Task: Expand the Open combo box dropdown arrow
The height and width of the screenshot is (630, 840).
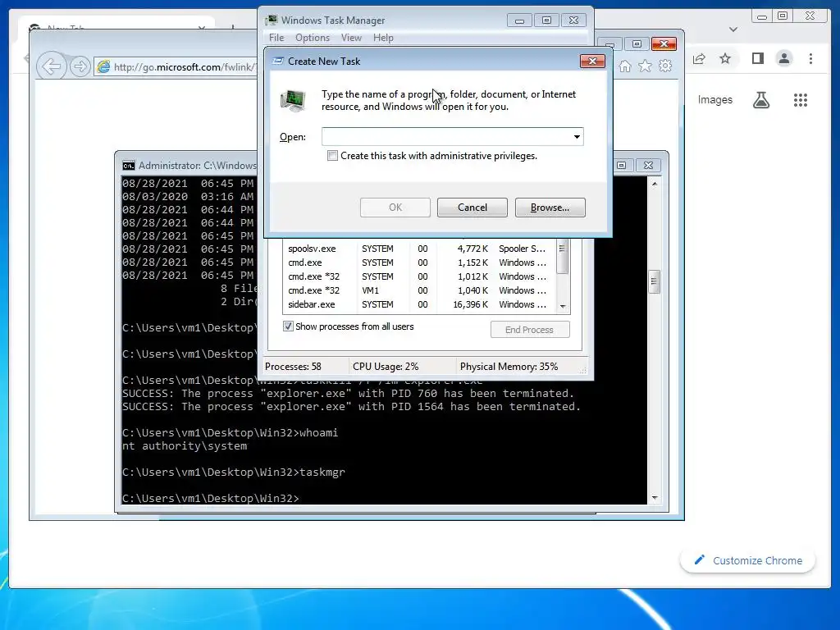Action: point(577,137)
